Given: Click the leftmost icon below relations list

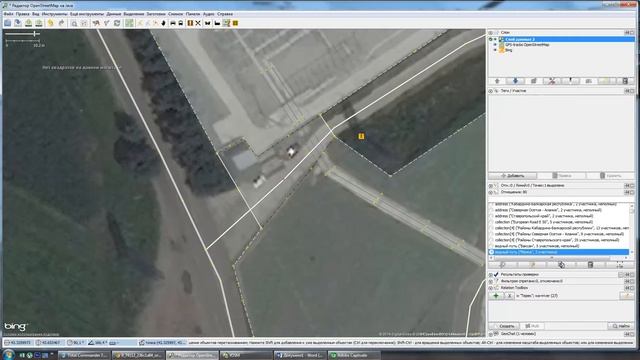Looking at the screenshot, I should [503, 265].
